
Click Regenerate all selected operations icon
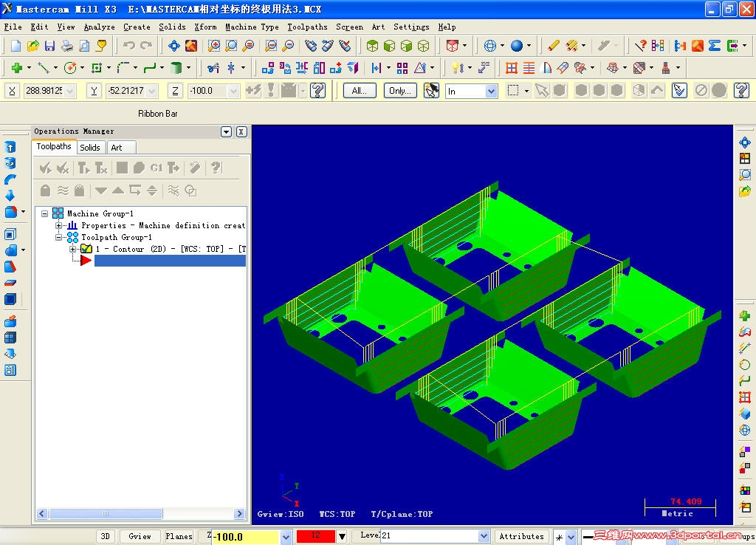tap(84, 168)
